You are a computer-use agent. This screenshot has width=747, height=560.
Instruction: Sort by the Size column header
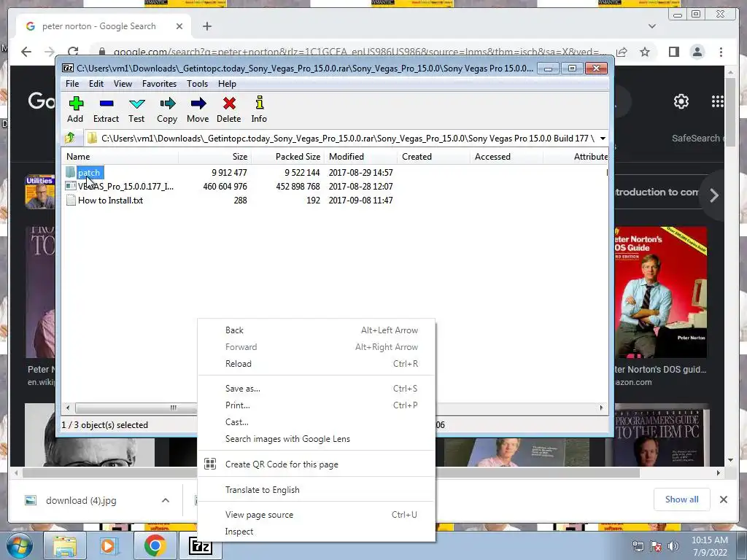point(215,157)
